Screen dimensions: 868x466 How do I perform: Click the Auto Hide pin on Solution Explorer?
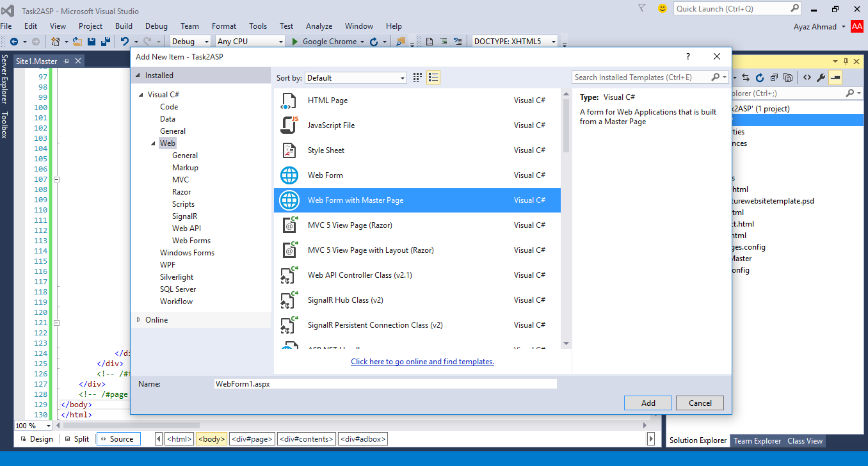pos(846,61)
